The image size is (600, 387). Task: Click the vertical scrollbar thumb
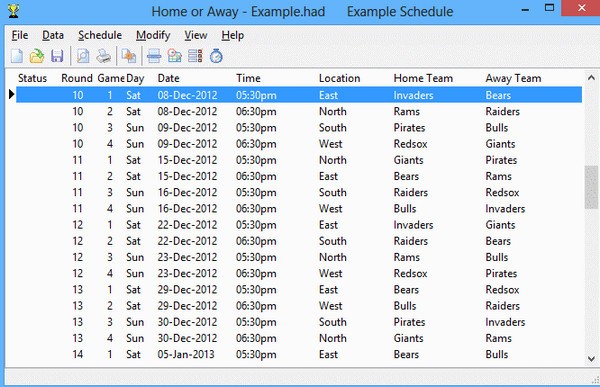click(591, 187)
